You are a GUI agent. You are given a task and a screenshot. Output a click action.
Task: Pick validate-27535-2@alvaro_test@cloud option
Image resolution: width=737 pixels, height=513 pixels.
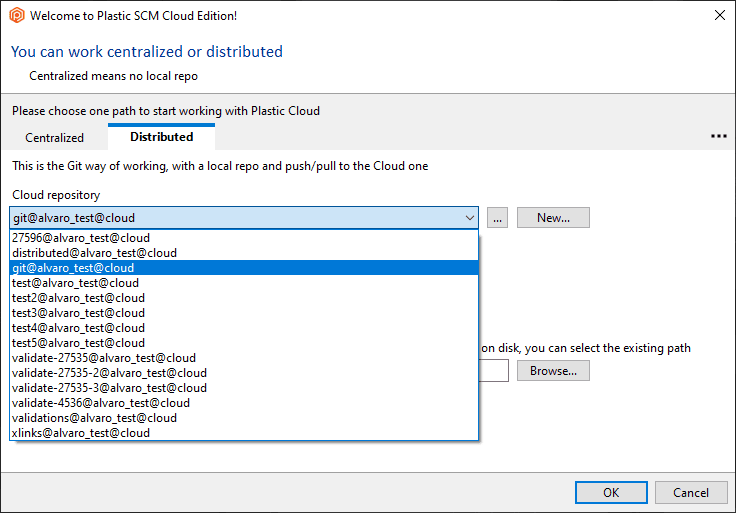coord(244,373)
